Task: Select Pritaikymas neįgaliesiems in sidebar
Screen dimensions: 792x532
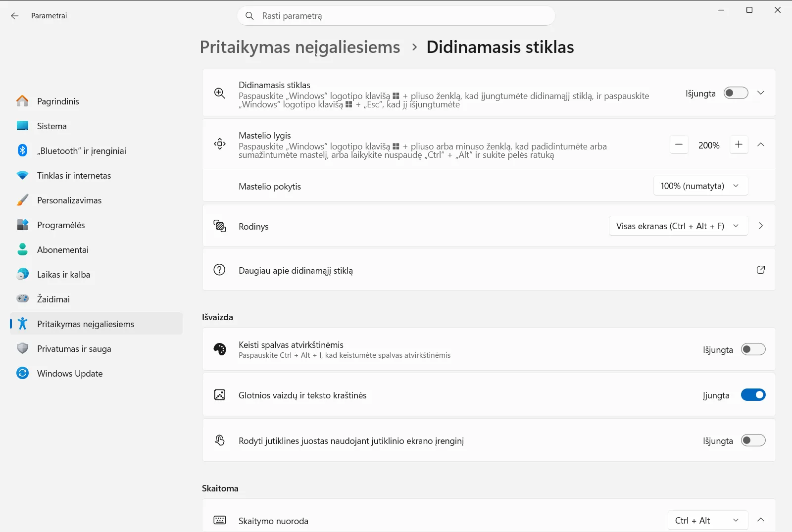Action: tap(97, 324)
